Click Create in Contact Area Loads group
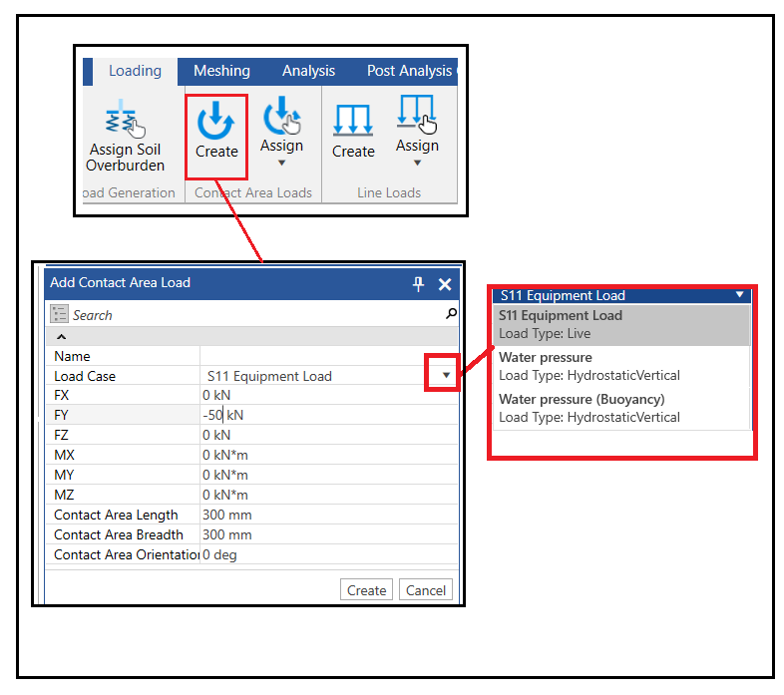The width and height of the screenshot is (784, 695). tap(216, 131)
